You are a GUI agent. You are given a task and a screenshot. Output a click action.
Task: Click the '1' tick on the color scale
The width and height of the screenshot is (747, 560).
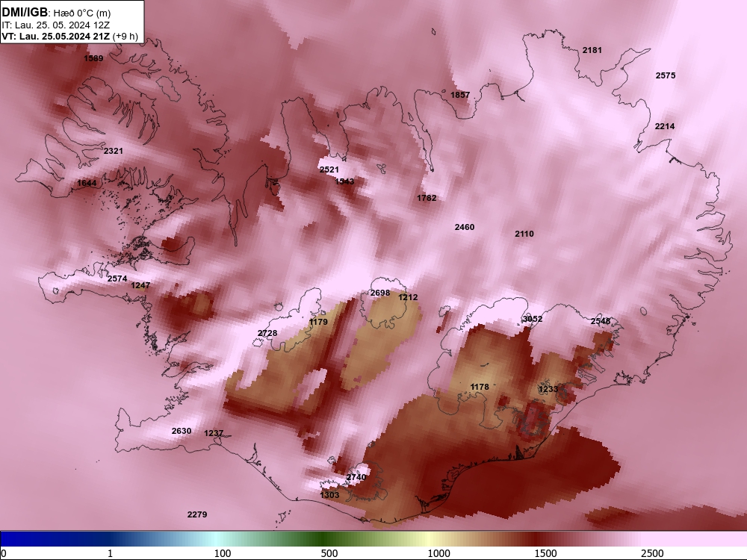(110, 553)
